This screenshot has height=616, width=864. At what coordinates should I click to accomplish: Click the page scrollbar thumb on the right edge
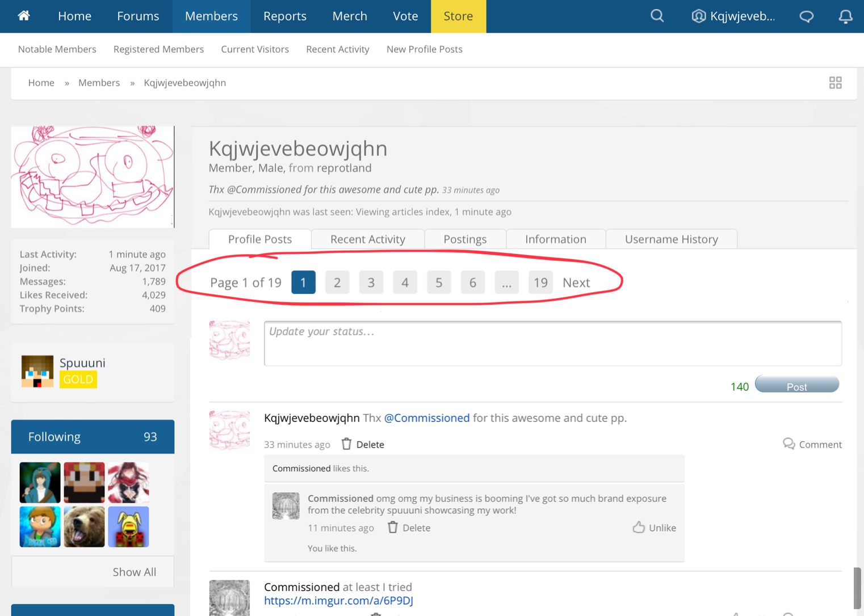click(857, 588)
